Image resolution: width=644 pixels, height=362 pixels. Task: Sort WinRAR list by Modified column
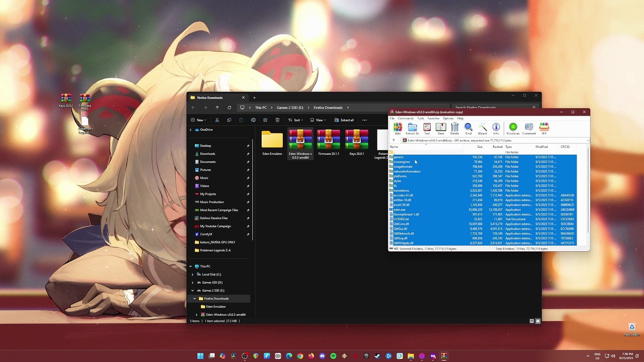(x=546, y=147)
